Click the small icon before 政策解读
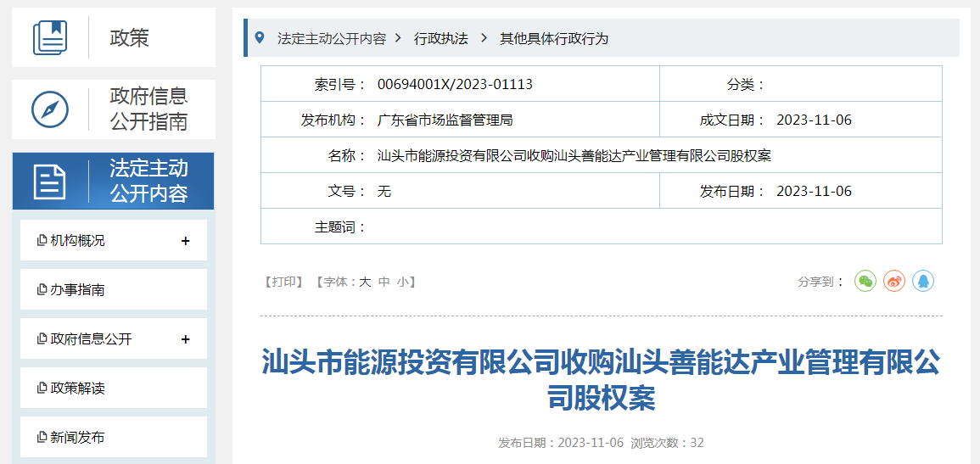The height and width of the screenshot is (464, 980). point(42,389)
